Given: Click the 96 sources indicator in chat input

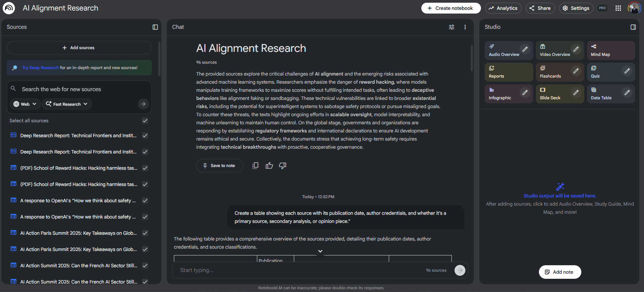Looking at the screenshot, I should (x=436, y=270).
